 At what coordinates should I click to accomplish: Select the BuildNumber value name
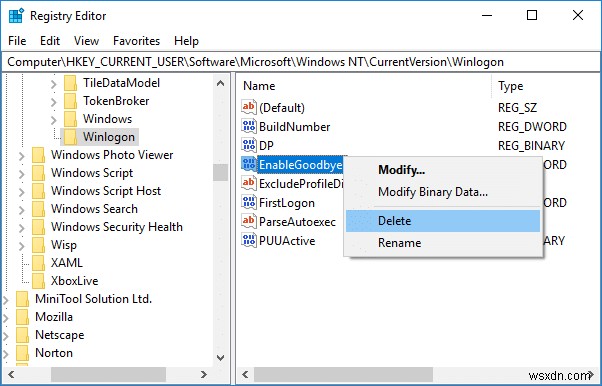click(294, 127)
